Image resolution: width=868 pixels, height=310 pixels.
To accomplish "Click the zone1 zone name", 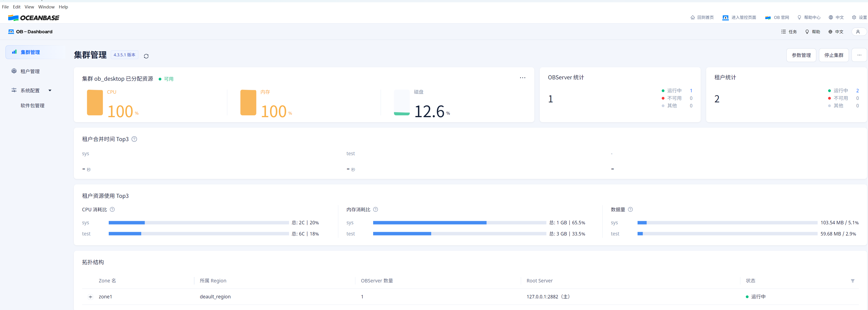I will [106, 297].
